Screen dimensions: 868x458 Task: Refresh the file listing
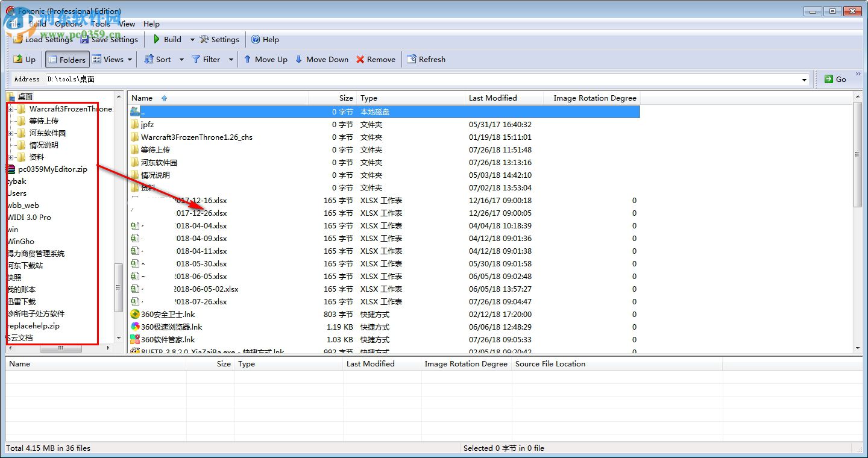pos(426,60)
